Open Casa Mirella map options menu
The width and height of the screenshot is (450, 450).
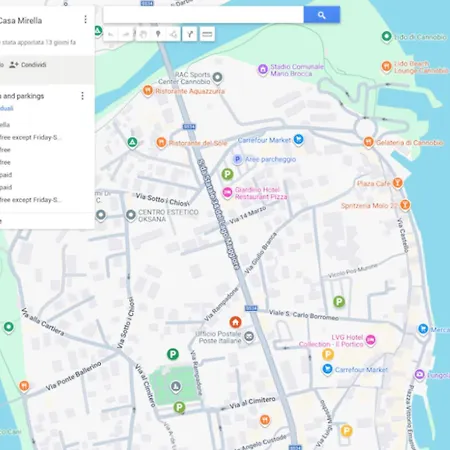pos(85,20)
